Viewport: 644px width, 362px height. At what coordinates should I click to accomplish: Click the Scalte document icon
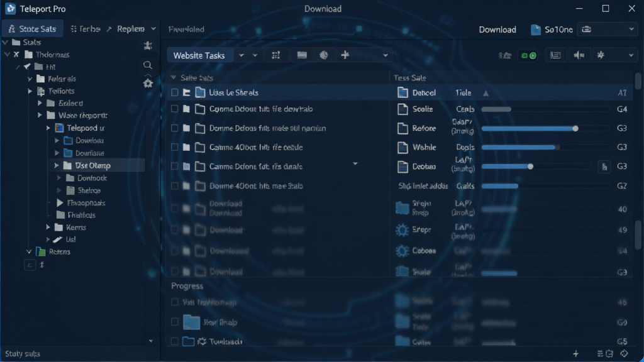point(402,109)
